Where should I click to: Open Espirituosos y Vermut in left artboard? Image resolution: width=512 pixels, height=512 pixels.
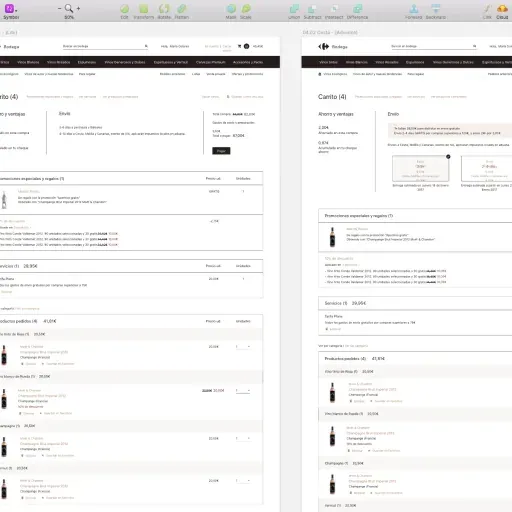[171, 62]
